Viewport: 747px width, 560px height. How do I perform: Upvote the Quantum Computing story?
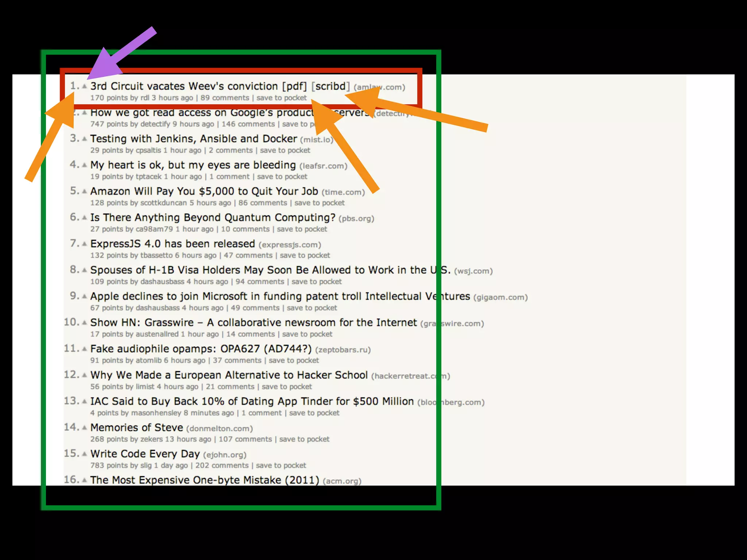[85, 218]
